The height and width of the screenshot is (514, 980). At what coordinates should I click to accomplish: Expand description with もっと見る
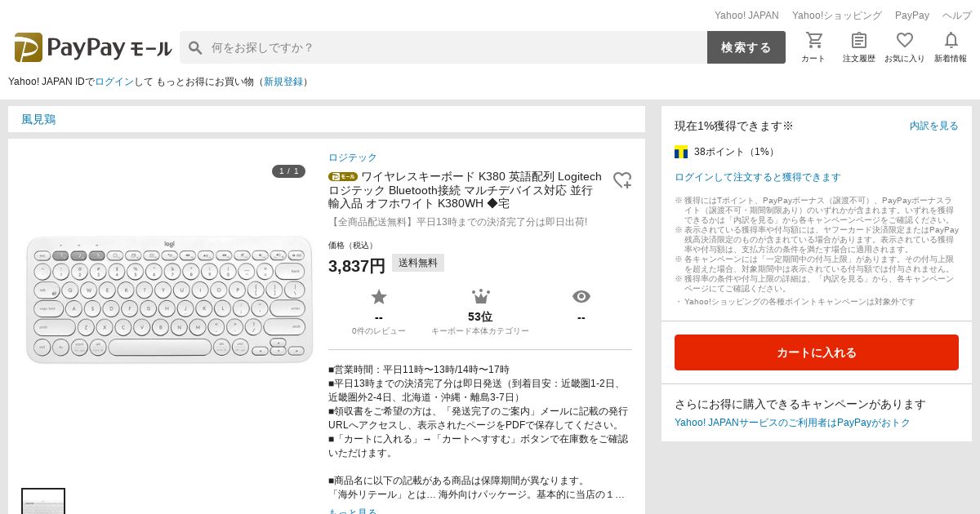tap(353, 511)
